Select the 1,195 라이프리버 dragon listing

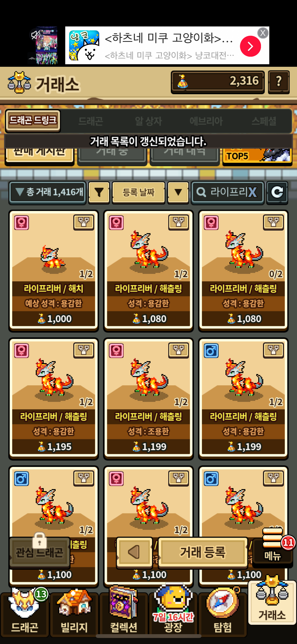click(54, 398)
